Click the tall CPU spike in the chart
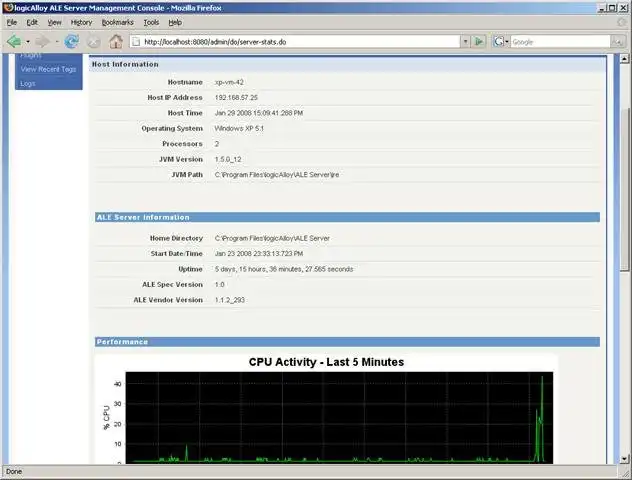The image size is (632, 480). click(x=542, y=419)
